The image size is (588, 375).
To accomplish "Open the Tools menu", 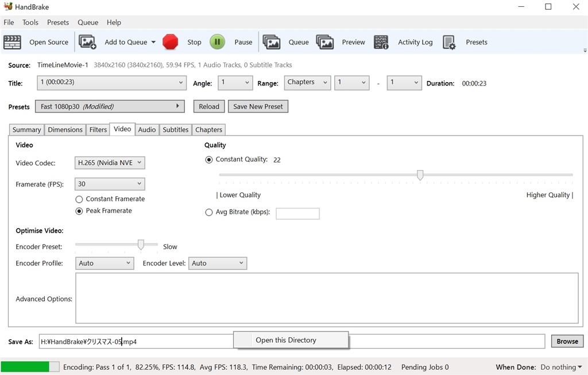I will [30, 22].
